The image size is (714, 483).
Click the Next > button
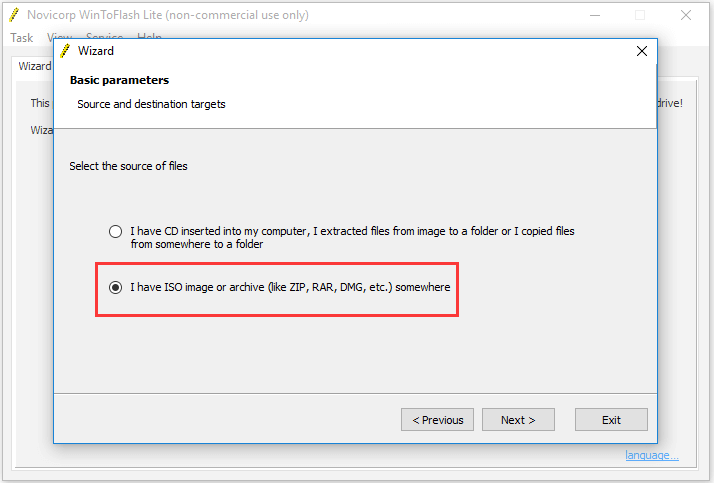click(x=518, y=419)
